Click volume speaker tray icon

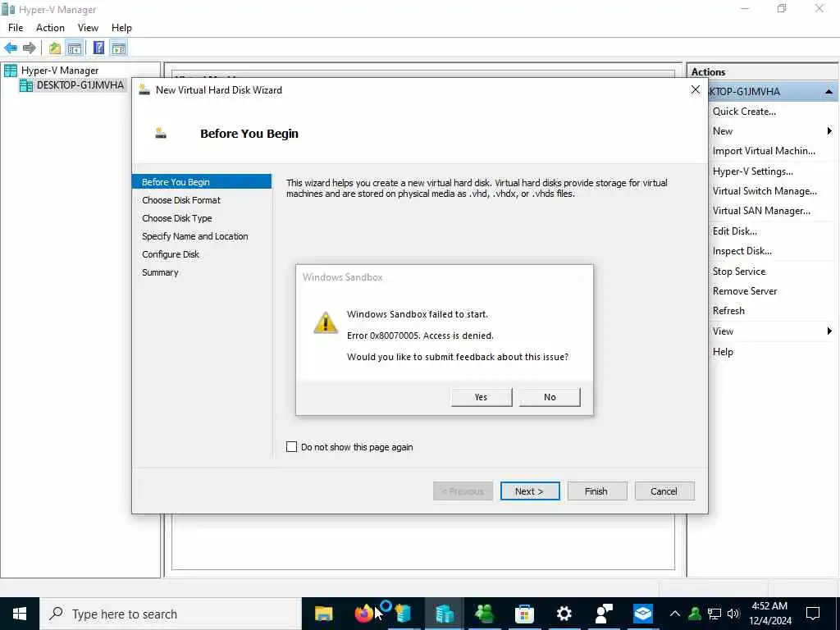[733, 614]
